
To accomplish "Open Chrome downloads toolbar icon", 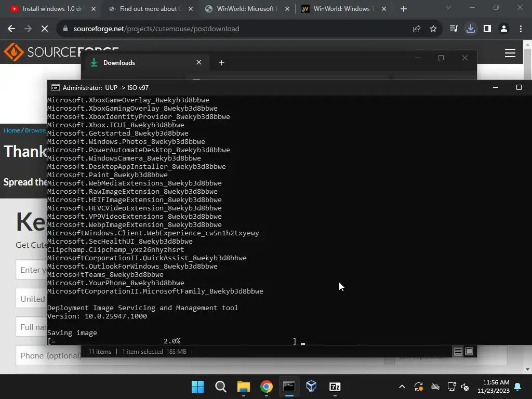I will 471,29.
